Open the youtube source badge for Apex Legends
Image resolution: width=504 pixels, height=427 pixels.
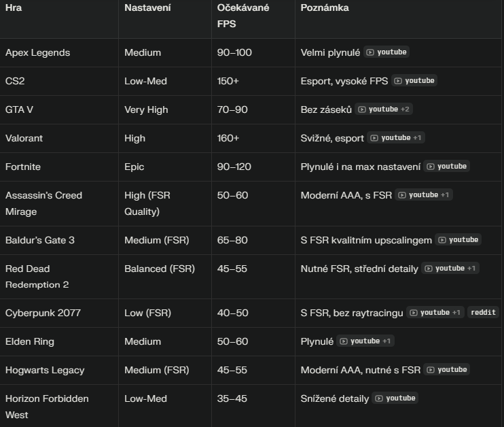tap(386, 52)
